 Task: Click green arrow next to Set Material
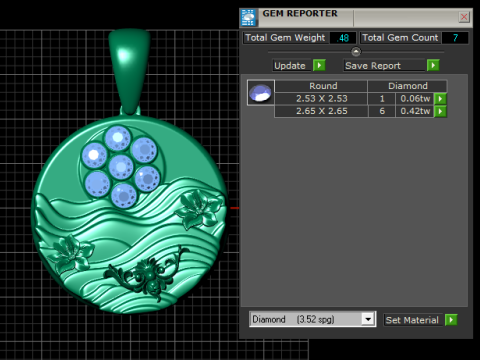point(451,320)
